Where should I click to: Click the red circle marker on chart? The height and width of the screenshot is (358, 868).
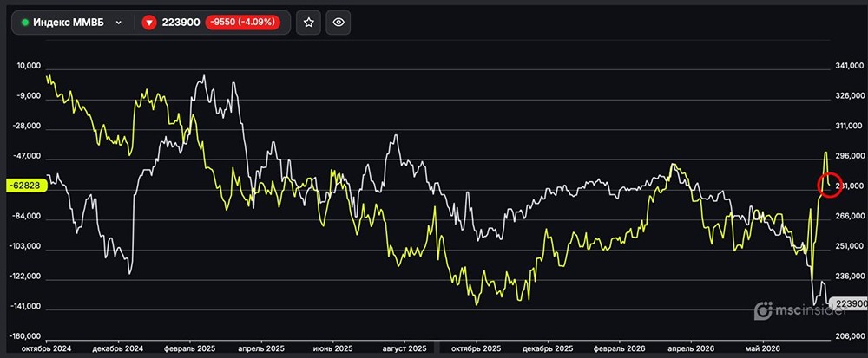pyautogui.click(x=831, y=184)
